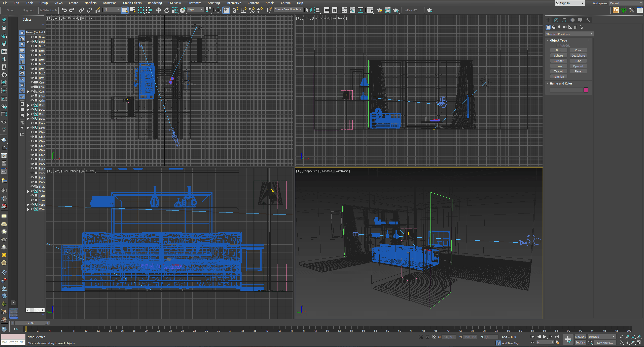Switch to the Modify panel tab
Screen dimensions: 644x347
[x=556, y=20]
